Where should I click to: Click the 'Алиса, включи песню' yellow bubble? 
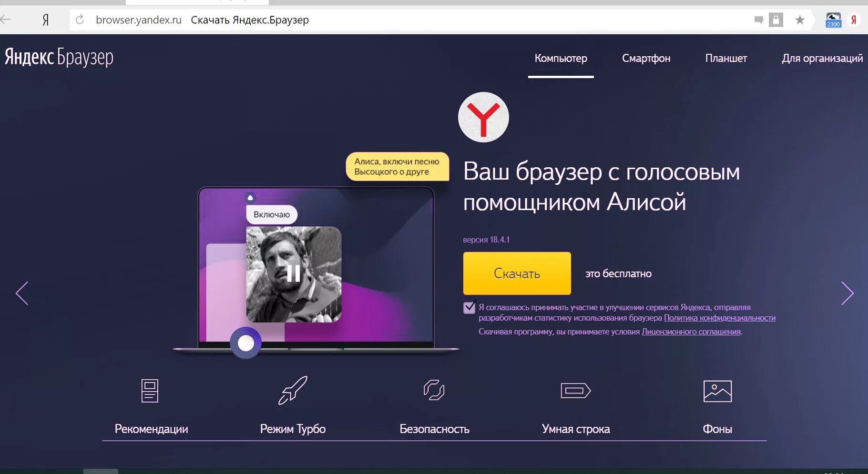397,167
